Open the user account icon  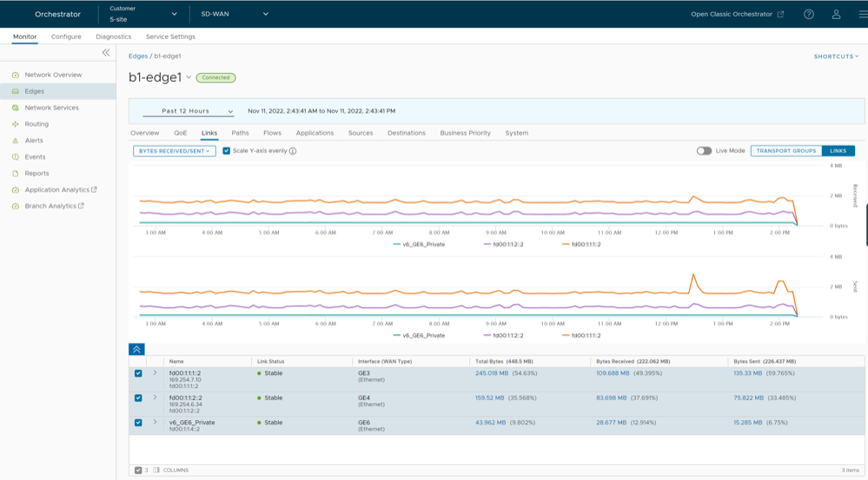pyautogui.click(x=836, y=15)
